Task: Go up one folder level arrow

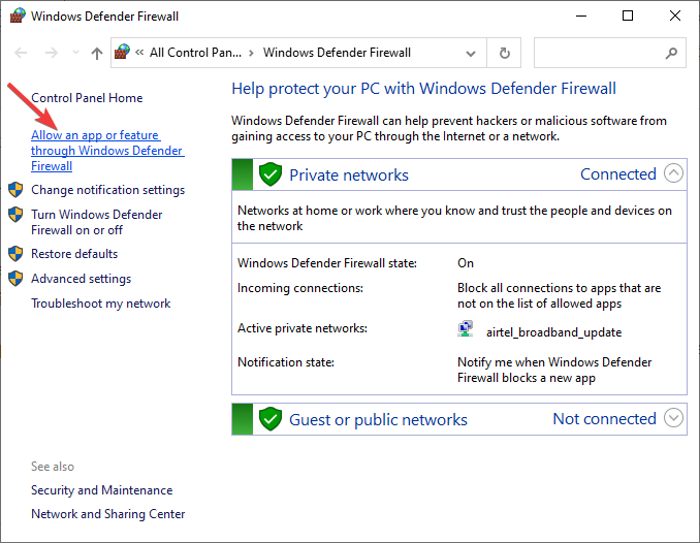Action: pyautogui.click(x=96, y=53)
